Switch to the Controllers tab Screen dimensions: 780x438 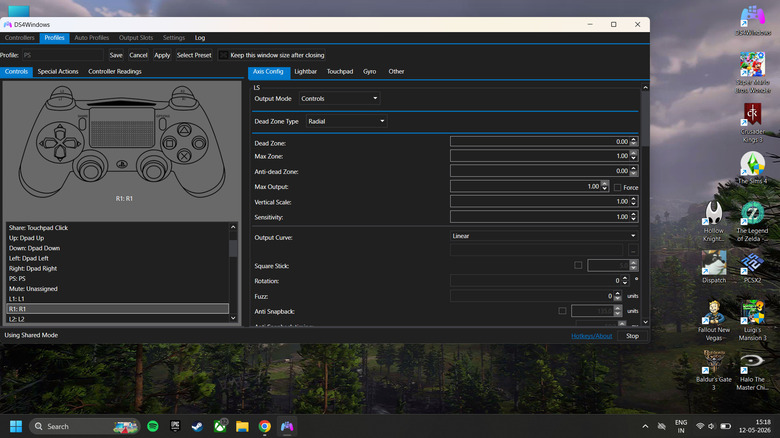(20, 38)
